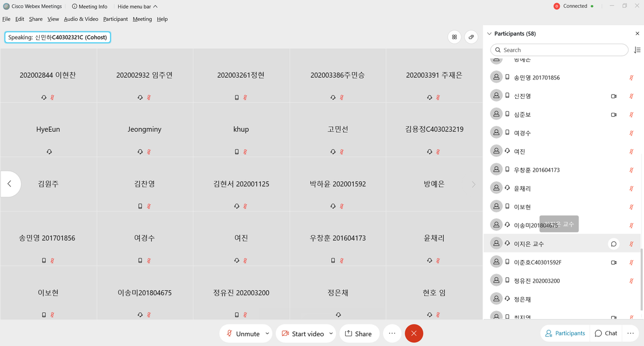Open the Participant menu

(115, 19)
